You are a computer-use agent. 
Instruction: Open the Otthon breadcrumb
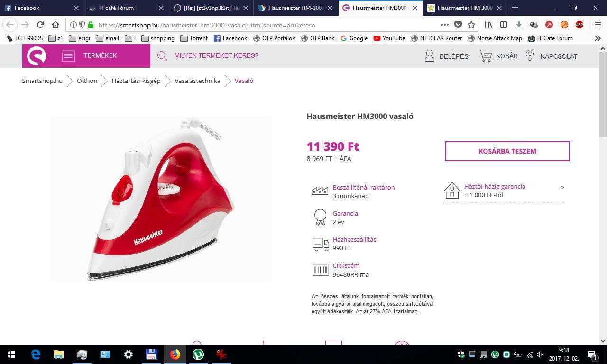coord(87,81)
